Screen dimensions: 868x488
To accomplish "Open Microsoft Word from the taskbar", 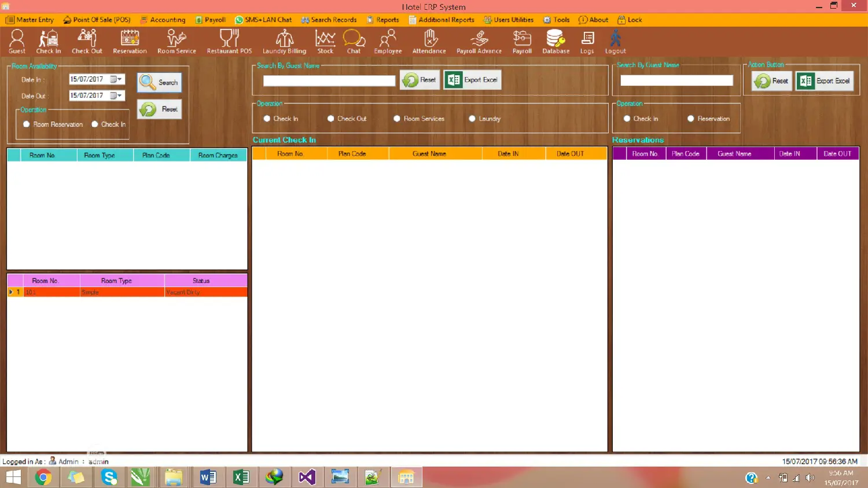I will point(208,477).
